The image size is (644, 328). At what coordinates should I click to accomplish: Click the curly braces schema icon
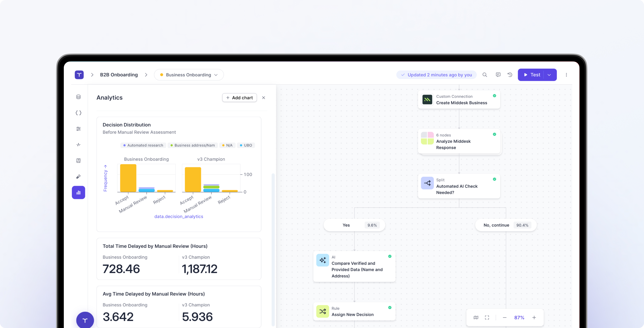[x=78, y=113]
